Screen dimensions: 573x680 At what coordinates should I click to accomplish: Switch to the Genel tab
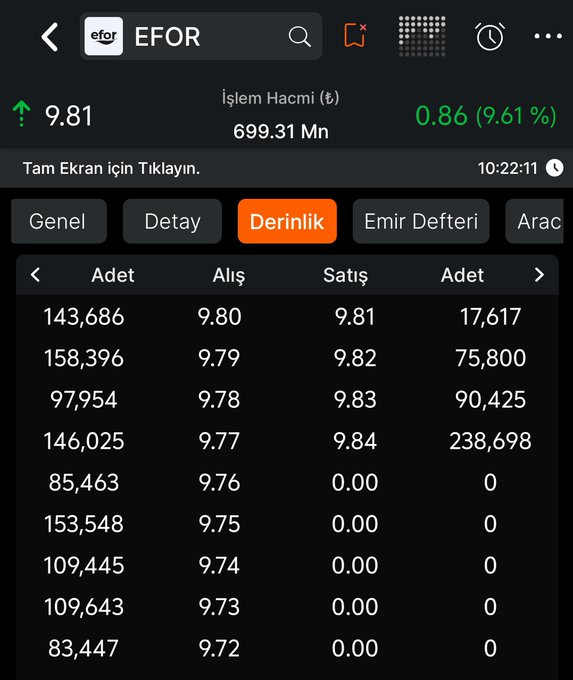[59, 221]
